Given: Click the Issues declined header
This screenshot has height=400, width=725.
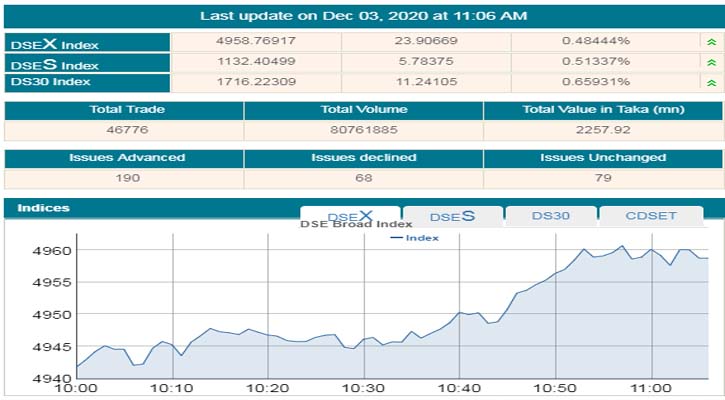Looking at the screenshot, I should (x=363, y=157).
